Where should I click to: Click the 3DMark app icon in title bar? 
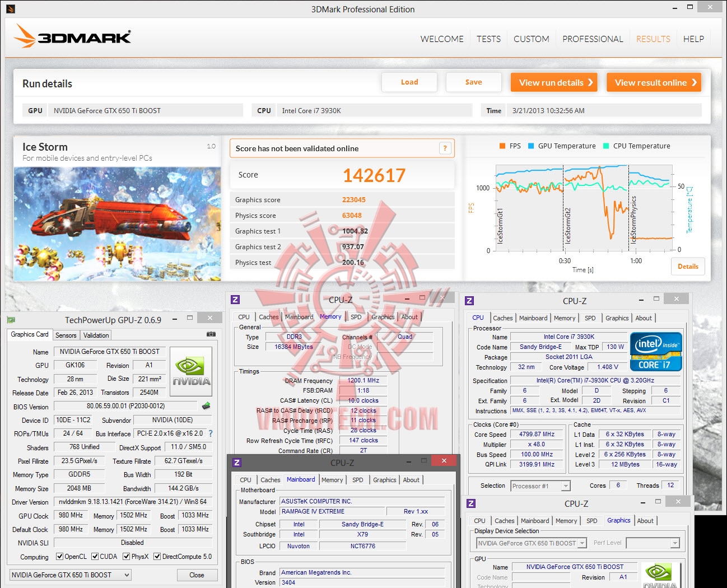11,9
